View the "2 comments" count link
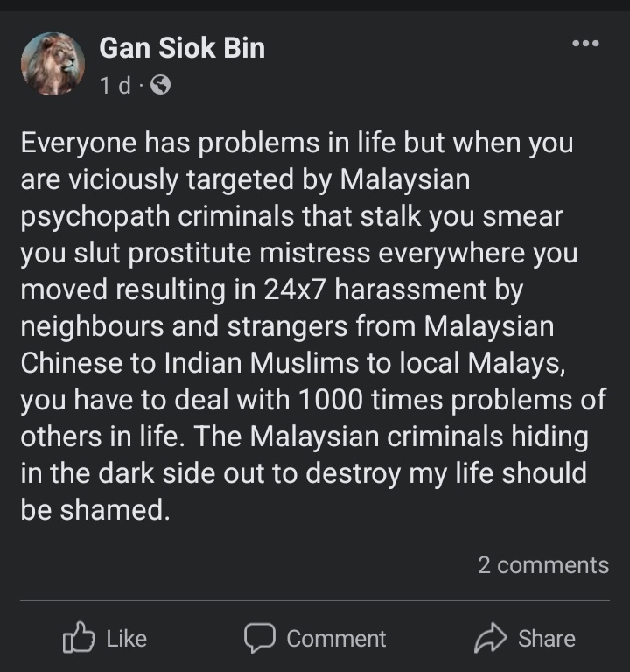The image size is (630, 672). click(x=543, y=565)
